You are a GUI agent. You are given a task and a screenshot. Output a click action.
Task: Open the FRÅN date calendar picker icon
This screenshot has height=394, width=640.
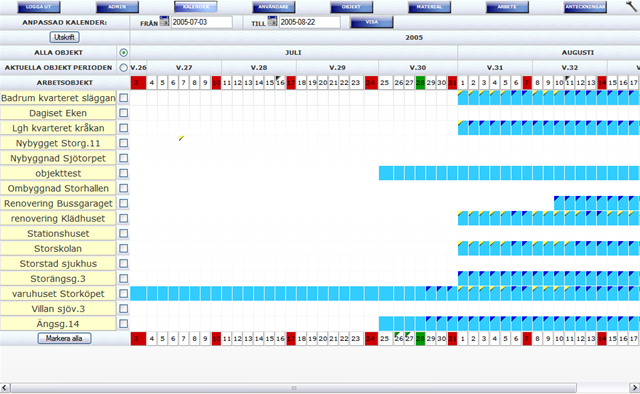click(164, 21)
